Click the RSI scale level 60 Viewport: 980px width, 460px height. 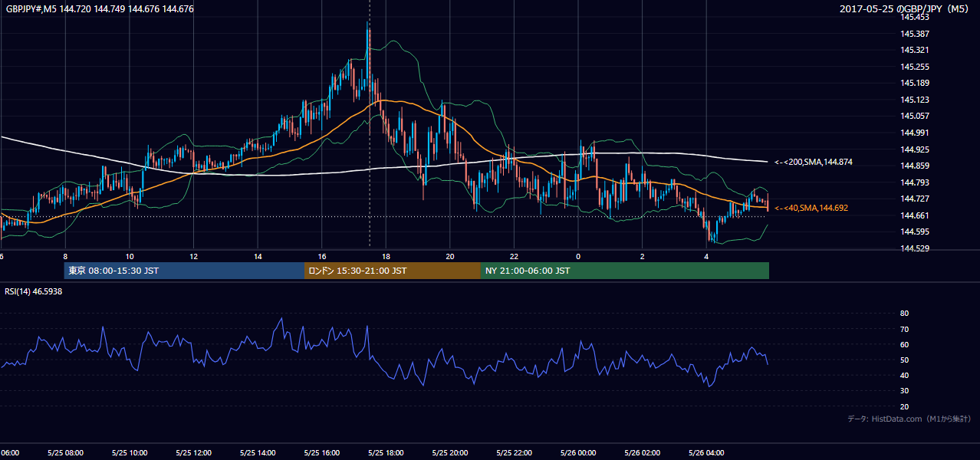[904, 344]
